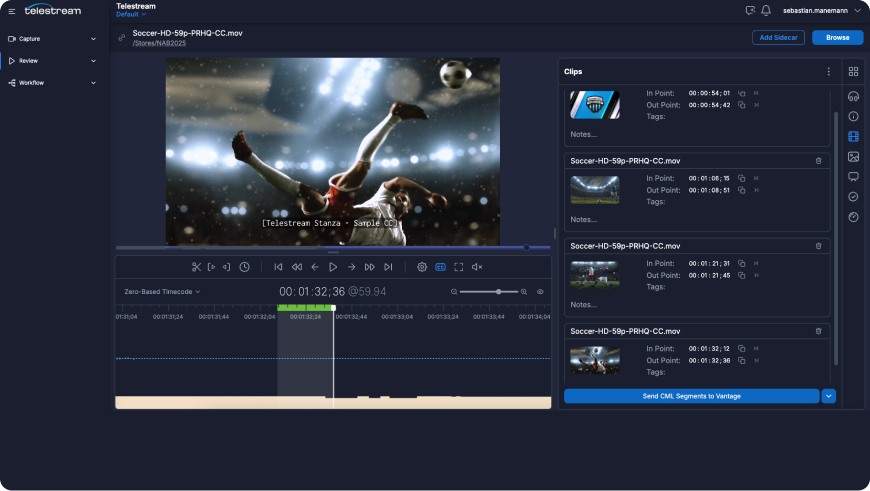The height and width of the screenshot is (491, 870).
Task: Unmute the player audio
Action: [x=477, y=267]
